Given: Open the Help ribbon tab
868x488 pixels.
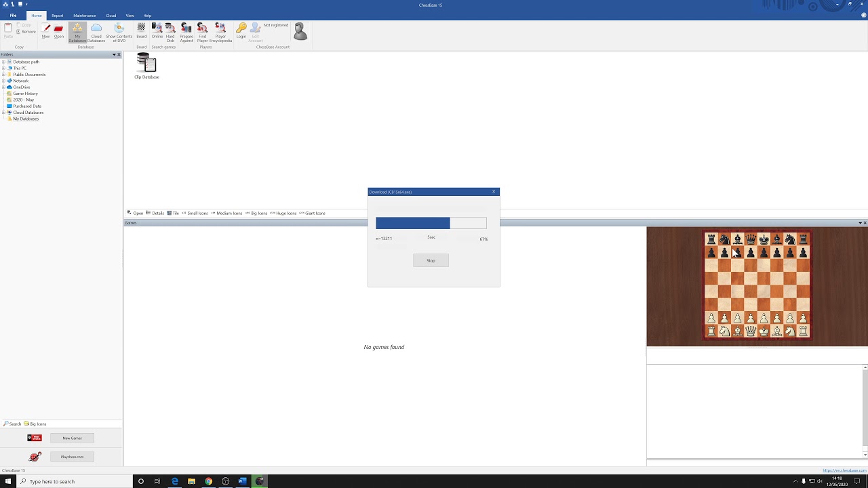Looking at the screenshot, I should tap(147, 16).
